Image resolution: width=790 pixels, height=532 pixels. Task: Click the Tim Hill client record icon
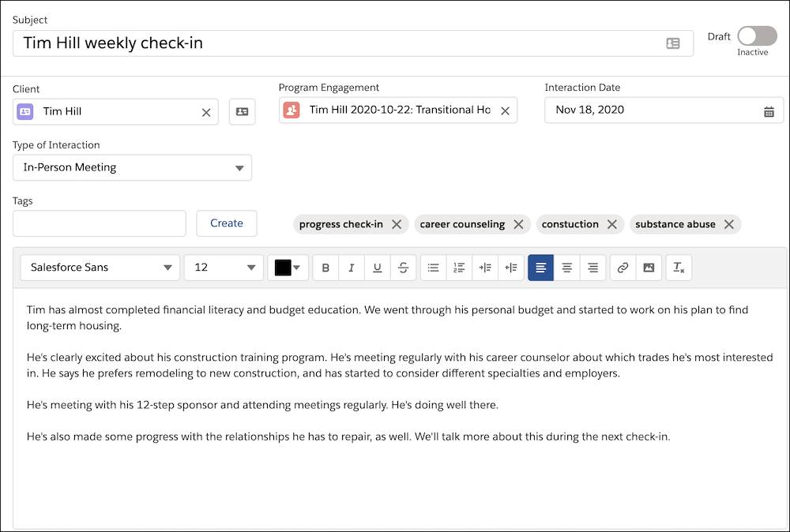25,112
